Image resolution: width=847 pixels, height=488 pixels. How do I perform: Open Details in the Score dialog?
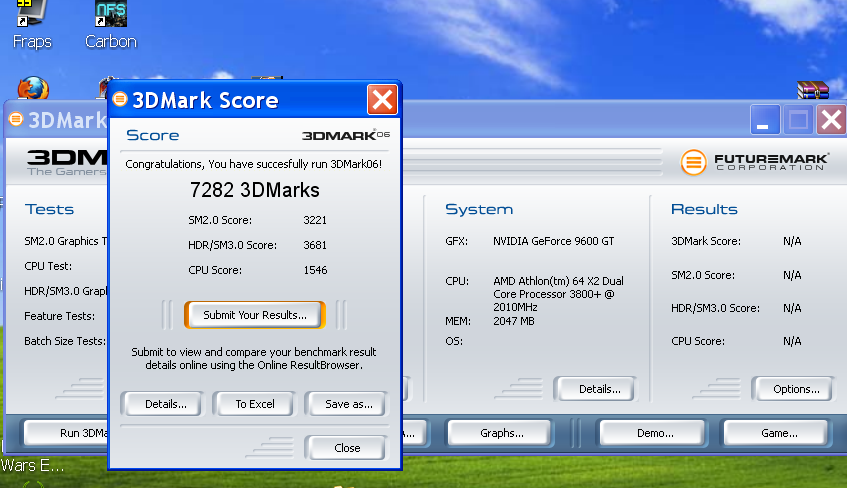[165, 404]
